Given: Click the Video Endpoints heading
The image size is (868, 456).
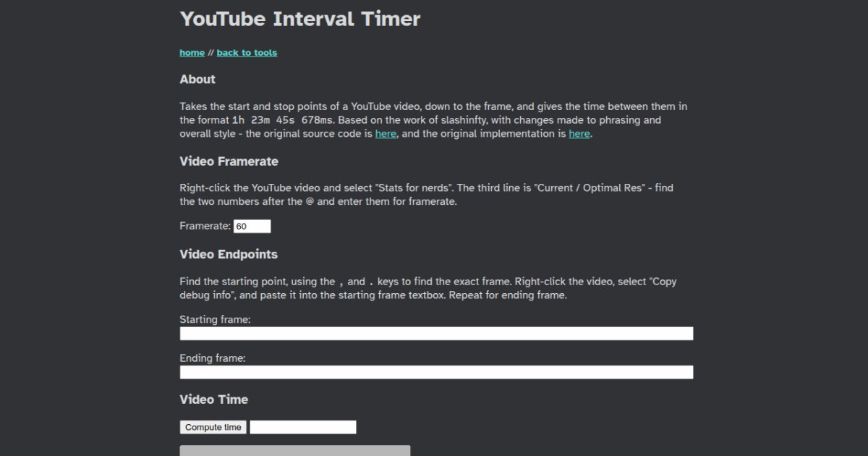Looking at the screenshot, I should coord(229,255).
